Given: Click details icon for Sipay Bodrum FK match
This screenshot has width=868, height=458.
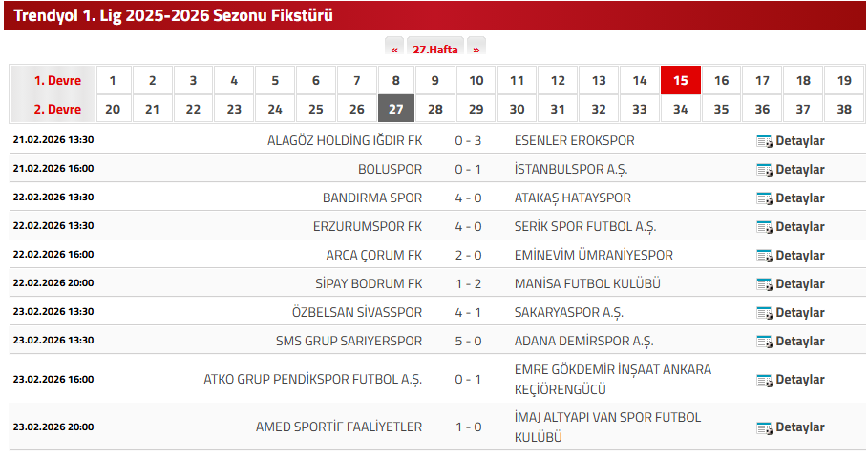Looking at the screenshot, I should [x=764, y=284].
